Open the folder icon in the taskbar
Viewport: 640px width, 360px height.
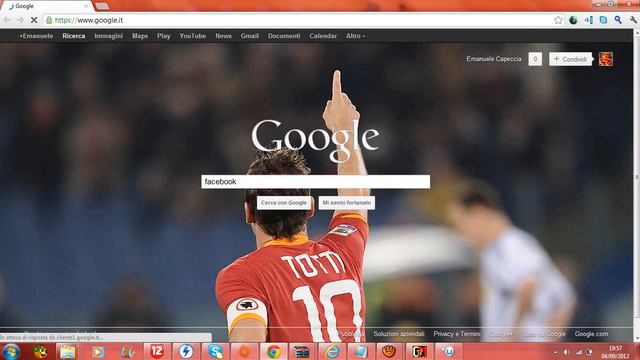pyautogui.click(x=68, y=351)
